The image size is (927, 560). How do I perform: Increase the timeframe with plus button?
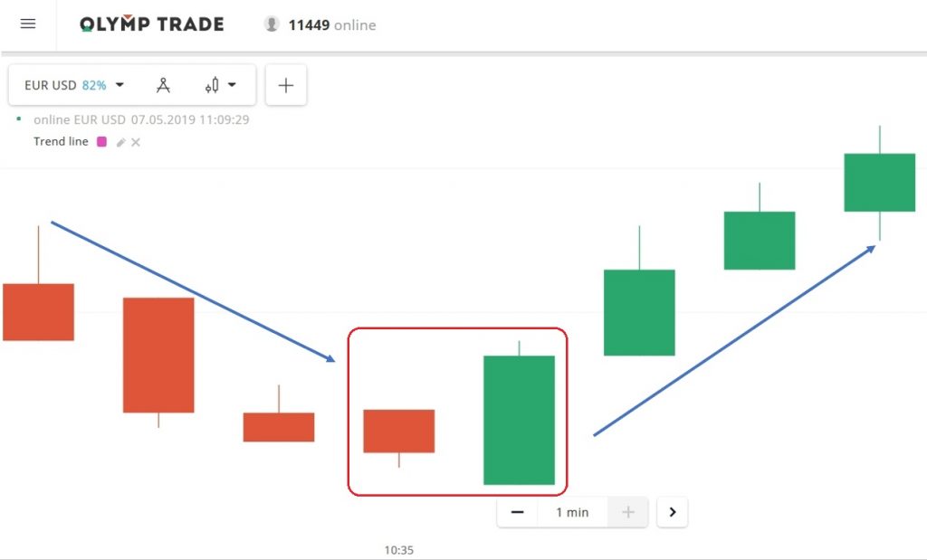pyautogui.click(x=628, y=512)
